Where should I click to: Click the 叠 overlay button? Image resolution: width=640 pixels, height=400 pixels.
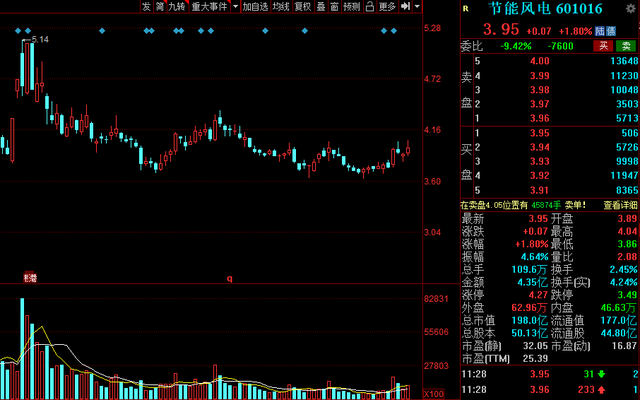coord(321,6)
